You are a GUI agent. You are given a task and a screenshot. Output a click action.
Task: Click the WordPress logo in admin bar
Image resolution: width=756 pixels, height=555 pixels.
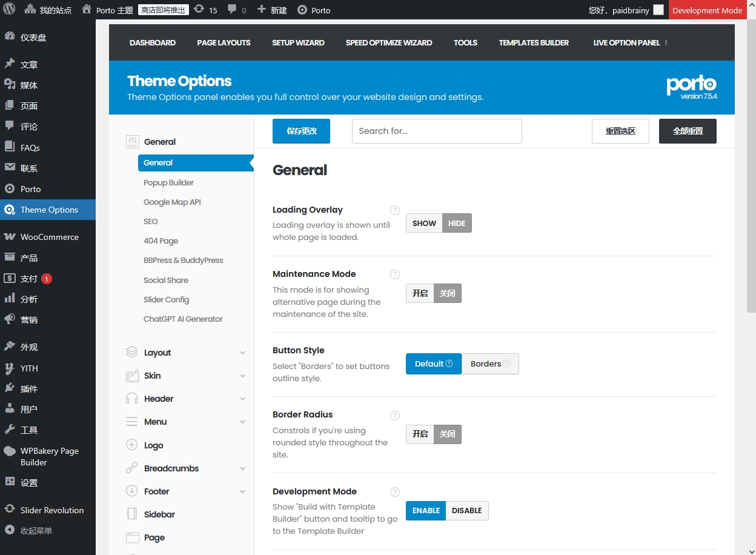9,10
